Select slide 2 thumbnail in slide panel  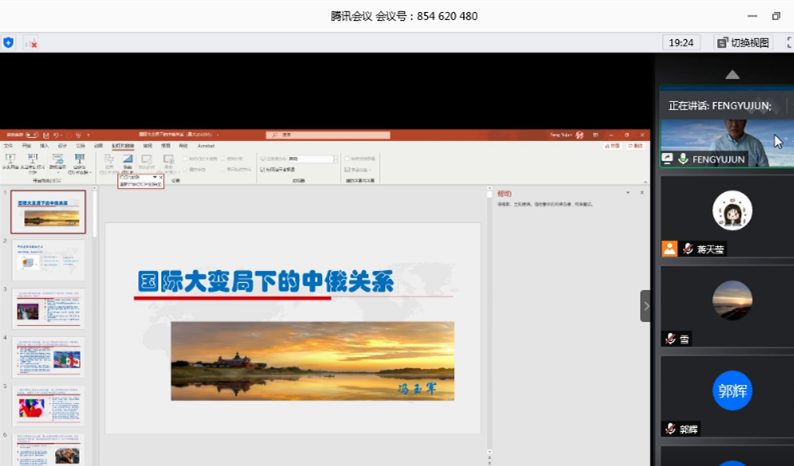tap(48, 260)
